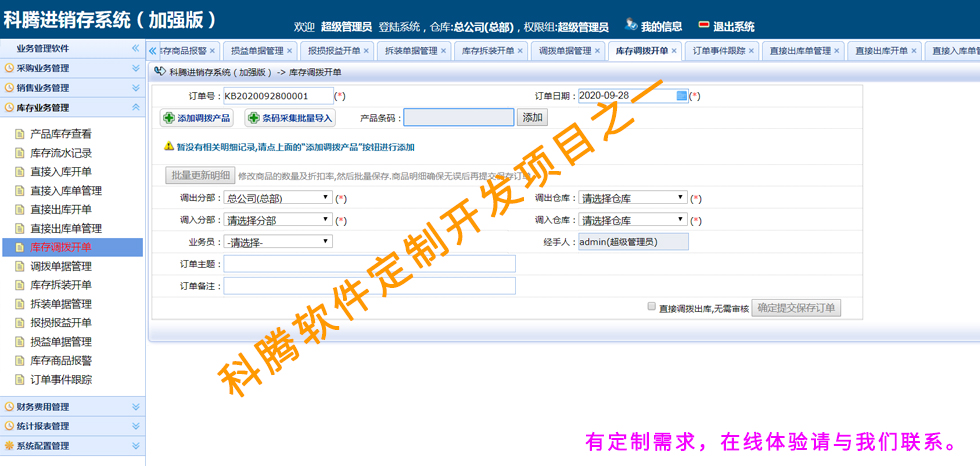Image resolution: width=980 pixels, height=466 pixels.
Task: Click 退出系统 to log out
Action: pos(734,26)
